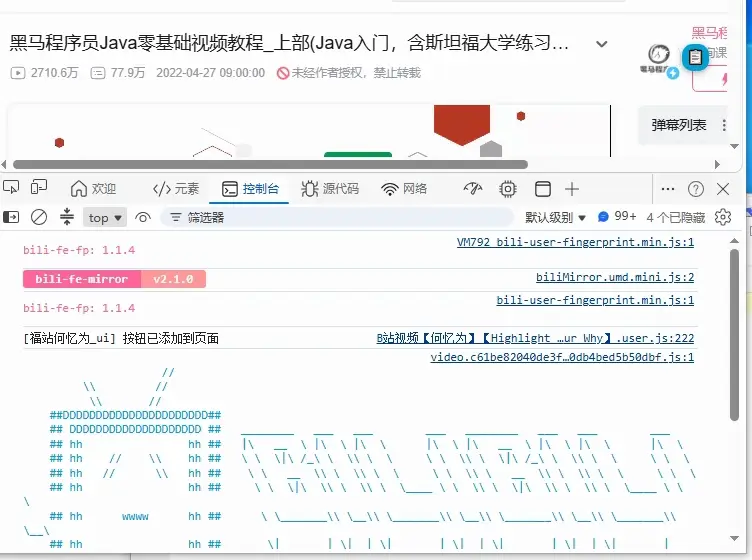Screen dimensions: 752x560
Task: Open the non-VM bili-user-fingerprint.min.js:1 link
Action: [x=595, y=300]
